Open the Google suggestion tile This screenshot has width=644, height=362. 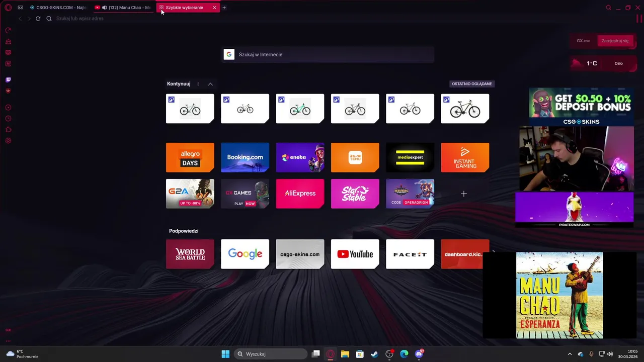click(245, 254)
